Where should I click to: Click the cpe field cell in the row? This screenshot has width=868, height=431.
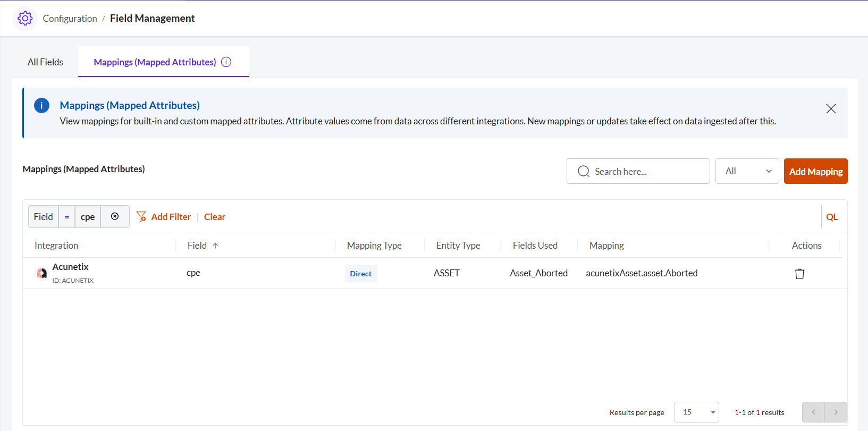[193, 273]
